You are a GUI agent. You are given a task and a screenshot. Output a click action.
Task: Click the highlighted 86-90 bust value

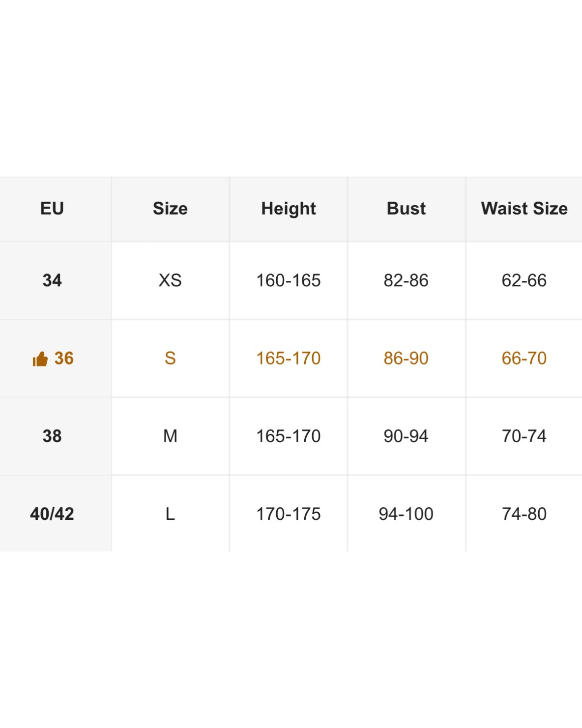pos(406,358)
